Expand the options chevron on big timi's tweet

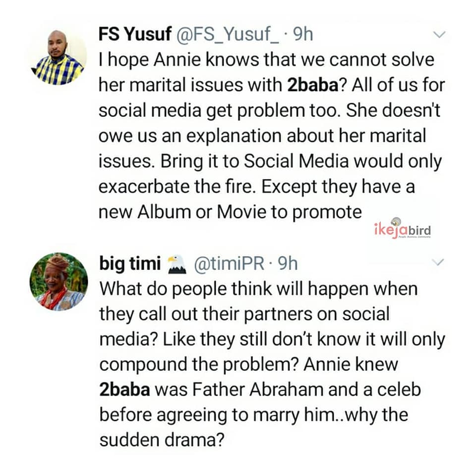439,263
